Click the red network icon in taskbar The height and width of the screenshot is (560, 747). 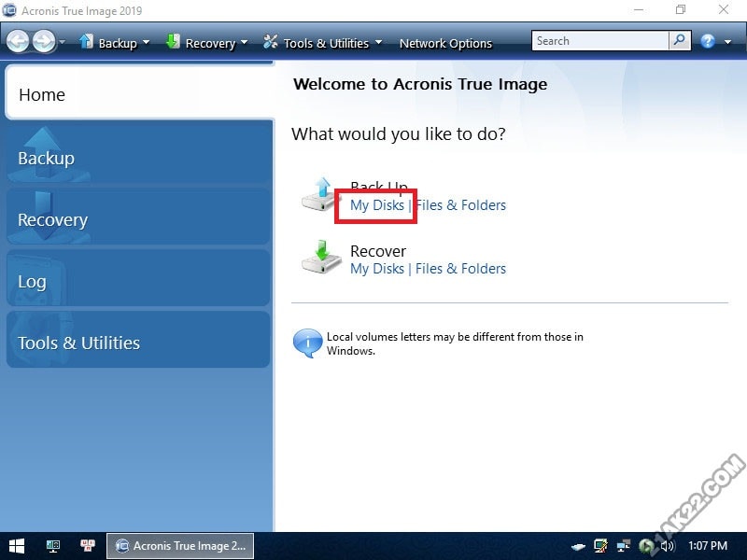88,546
